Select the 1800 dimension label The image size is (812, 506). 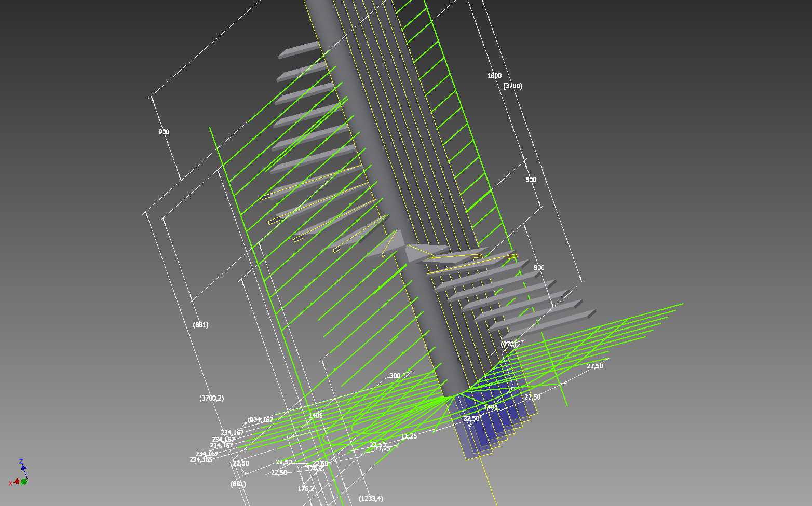point(494,76)
